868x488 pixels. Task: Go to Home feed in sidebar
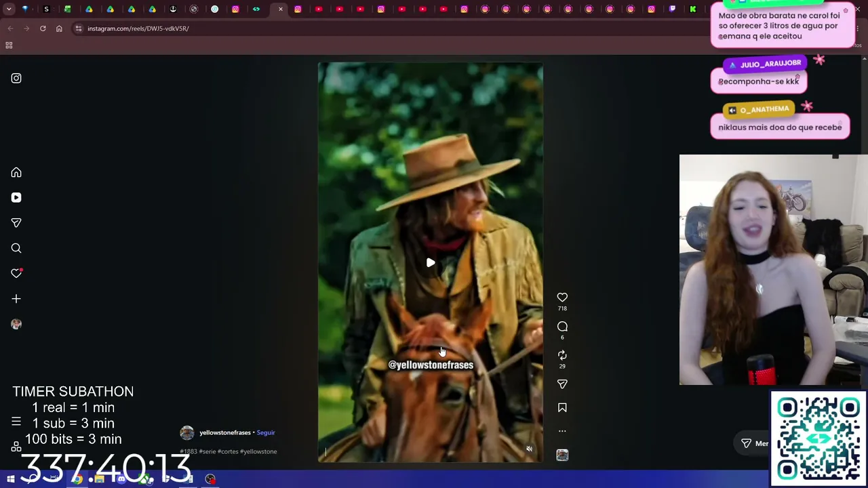(16, 173)
